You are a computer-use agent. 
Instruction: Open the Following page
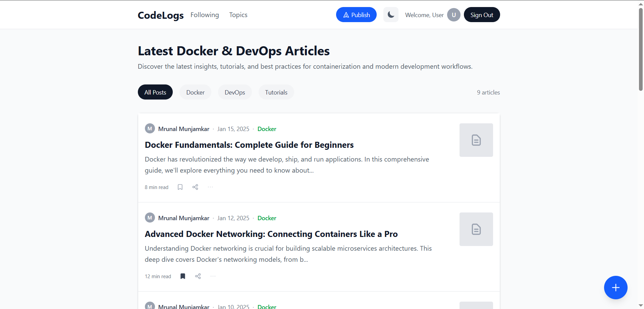coord(205,15)
